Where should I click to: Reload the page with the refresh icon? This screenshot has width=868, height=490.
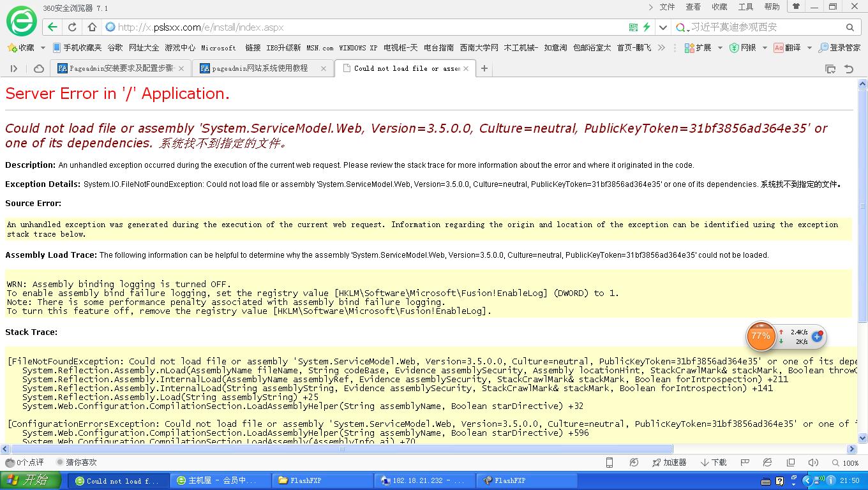(x=72, y=27)
